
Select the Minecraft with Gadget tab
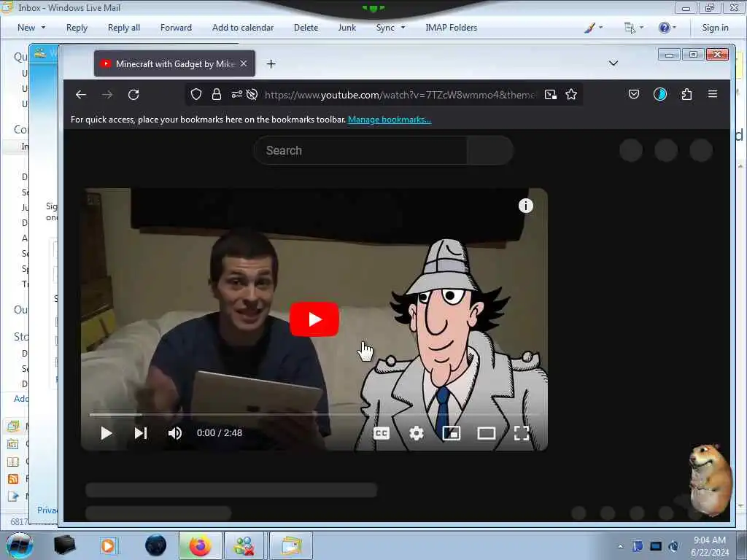point(174,64)
